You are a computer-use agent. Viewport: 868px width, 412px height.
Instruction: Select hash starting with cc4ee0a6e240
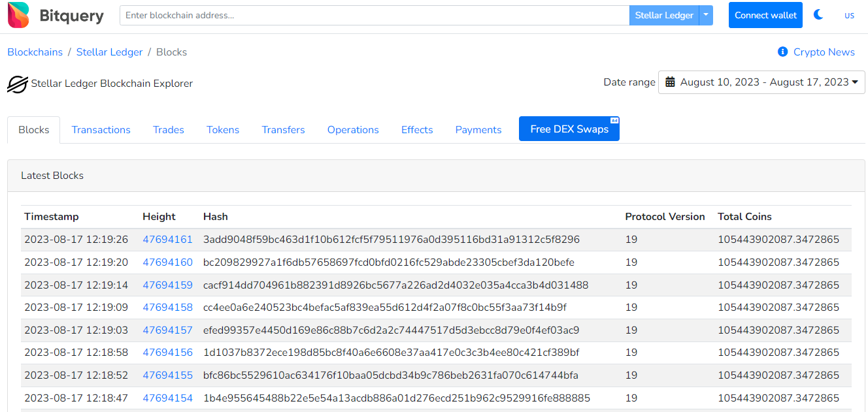point(385,308)
